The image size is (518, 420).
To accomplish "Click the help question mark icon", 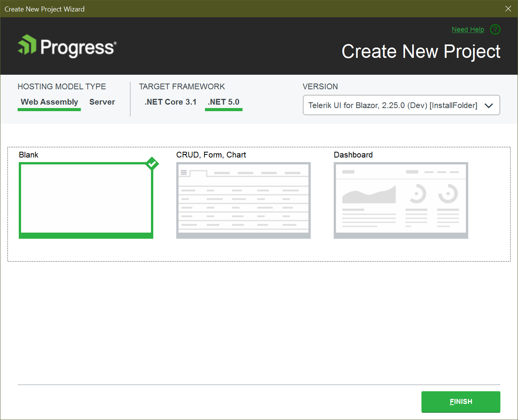I will tap(495, 29).
